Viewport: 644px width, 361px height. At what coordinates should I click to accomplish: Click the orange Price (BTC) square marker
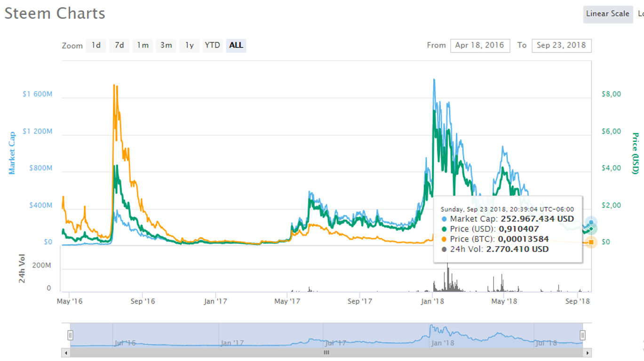coord(591,242)
